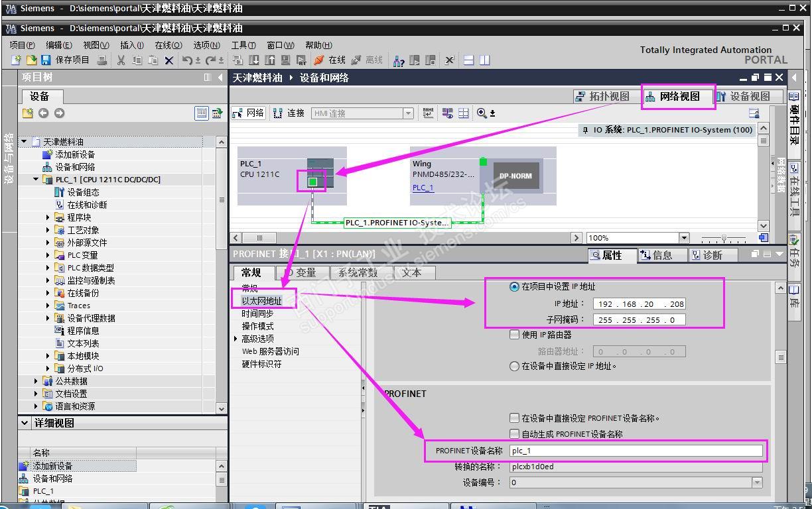Check 自动生成 PROFINET设备名称 box

pyautogui.click(x=514, y=434)
